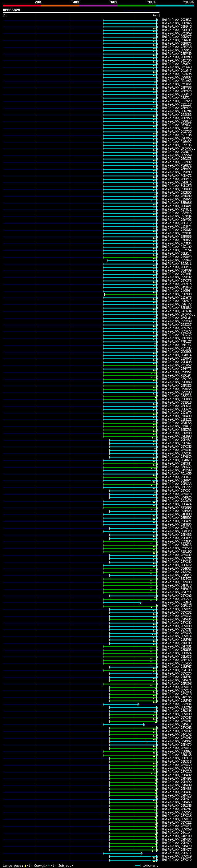The width and height of the screenshot is (197, 868).
Task: Pick the UniRef100_A6YM32 row label
Action: [176, 125]
